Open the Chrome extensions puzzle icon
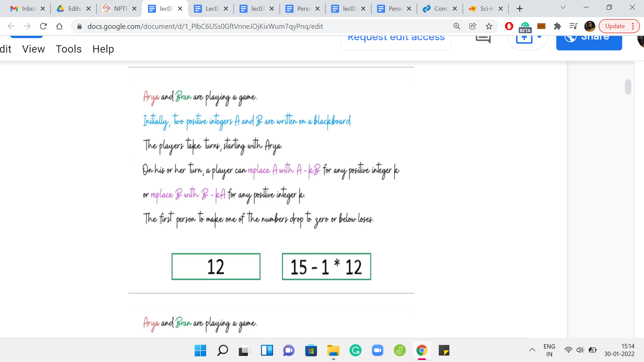The height and width of the screenshot is (362, 644). pyautogui.click(x=557, y=26)
